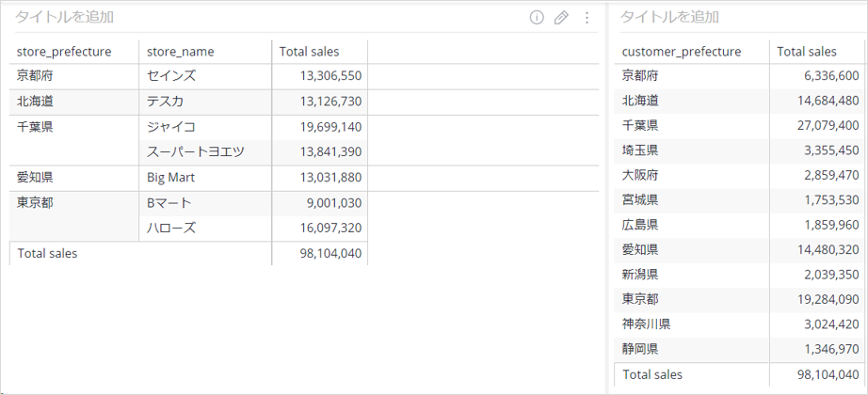Select the 京都府 store prefecture cell
This screenshot has width=868, height=395.
[x=74, y=76]
